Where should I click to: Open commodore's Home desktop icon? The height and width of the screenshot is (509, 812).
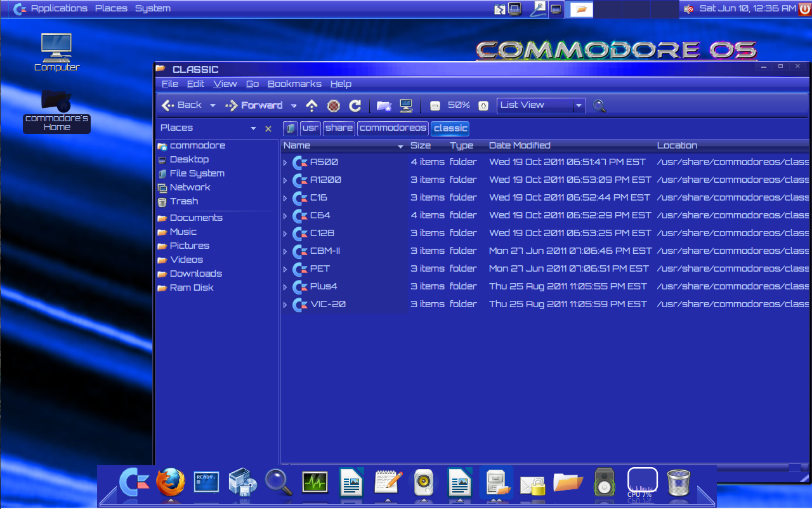[56, 111]
